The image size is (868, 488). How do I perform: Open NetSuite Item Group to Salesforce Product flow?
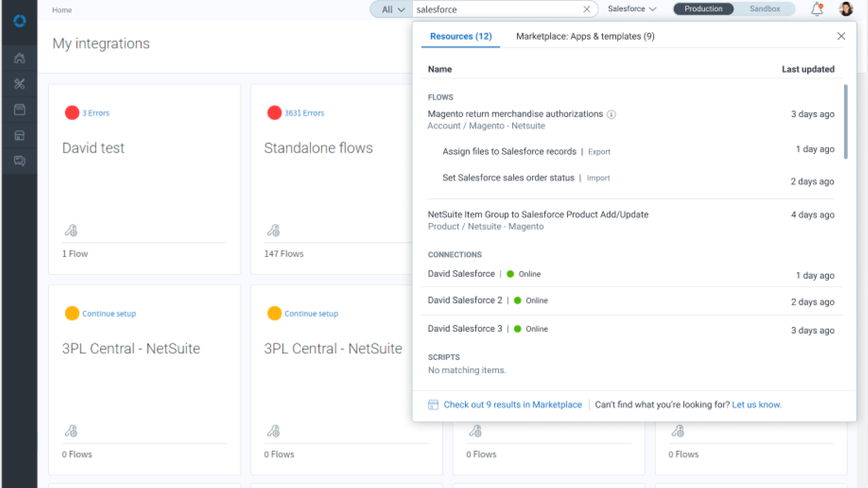[x=538, y=214]
